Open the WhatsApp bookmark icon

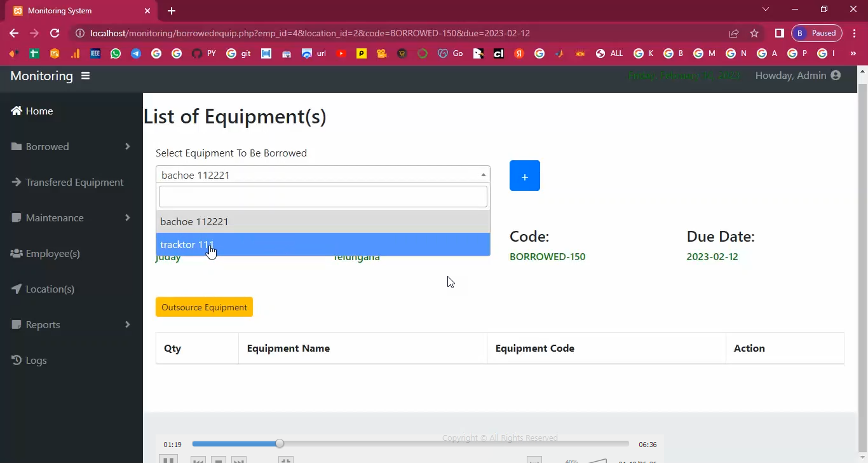pos(115,54)
